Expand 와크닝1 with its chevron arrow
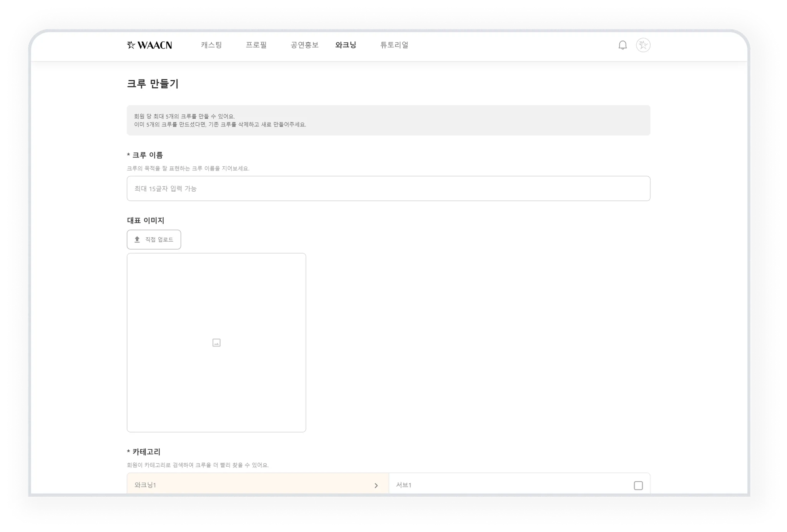 coord(376,486)
